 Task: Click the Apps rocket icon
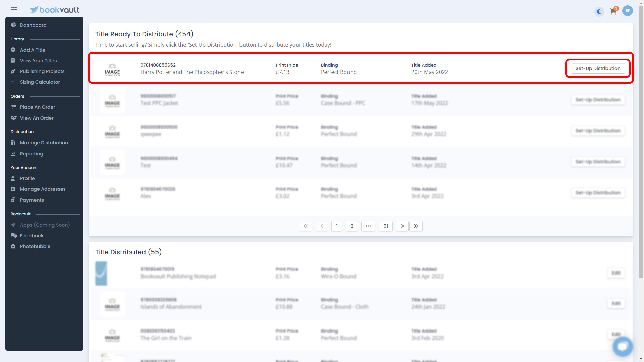13,225
